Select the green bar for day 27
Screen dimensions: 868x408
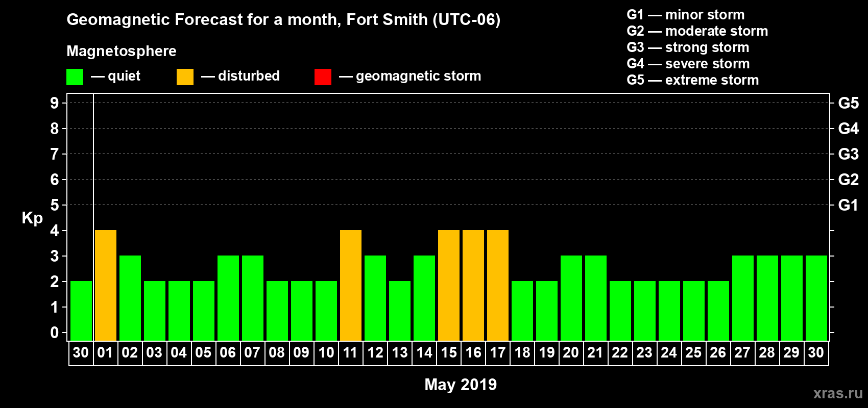pyautogui.click(x=743, y=298)
